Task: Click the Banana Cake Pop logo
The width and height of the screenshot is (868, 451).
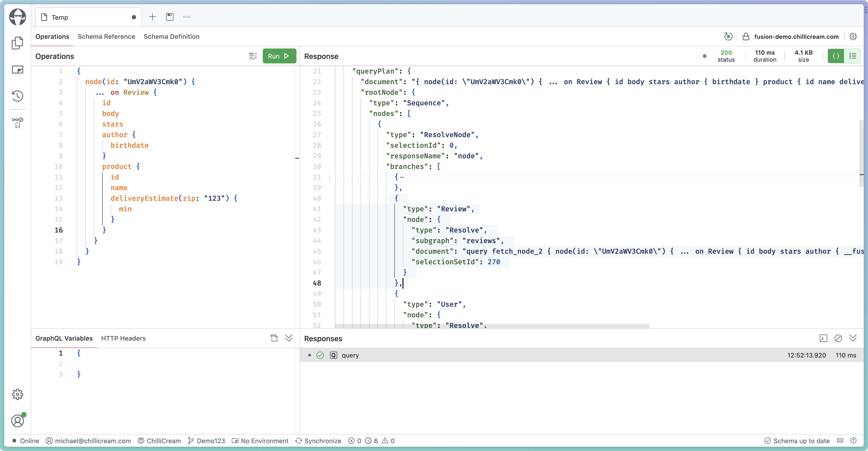Action: pyautogui.click(x=18, y=17)
